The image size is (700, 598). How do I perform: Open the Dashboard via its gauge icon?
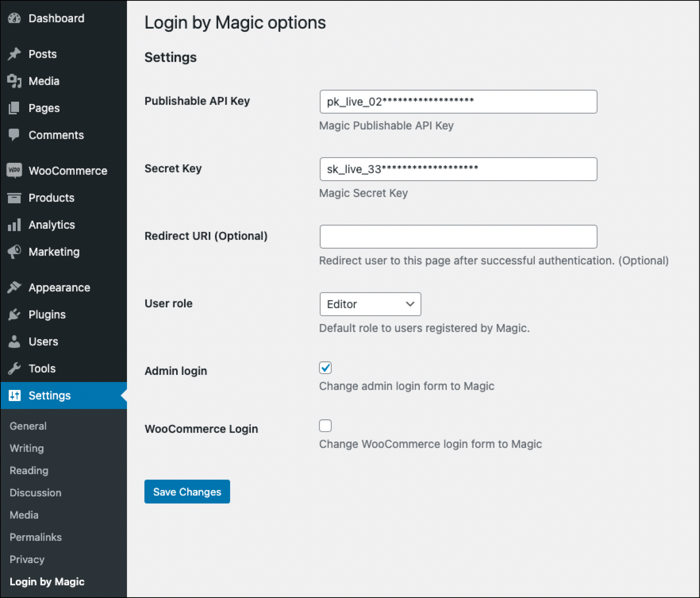[x=14, y=18]
